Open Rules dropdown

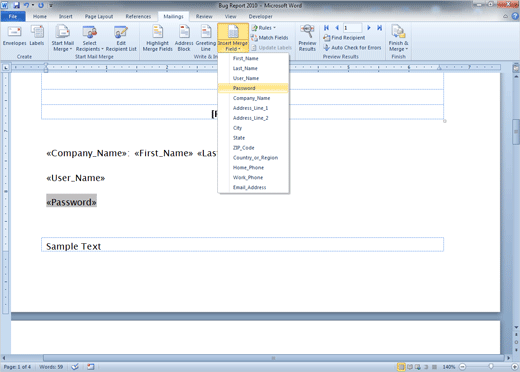click(x=264, y=28)
